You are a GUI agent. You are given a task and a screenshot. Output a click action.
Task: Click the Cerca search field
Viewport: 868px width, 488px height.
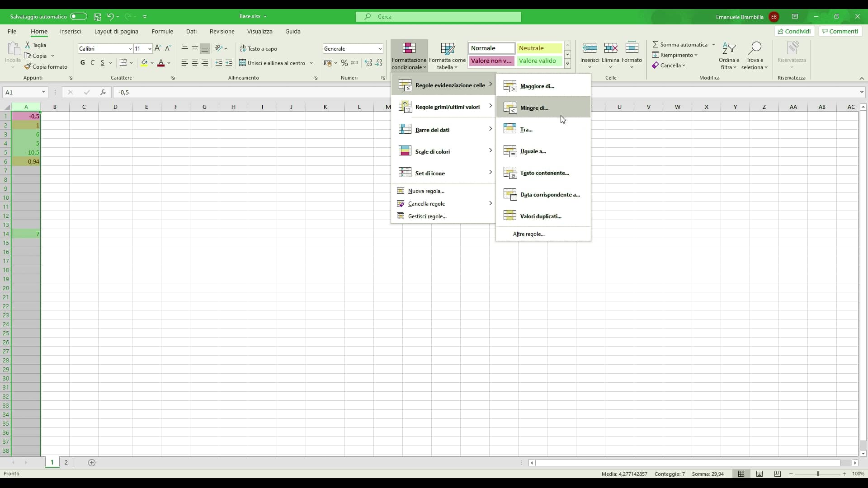439,17
